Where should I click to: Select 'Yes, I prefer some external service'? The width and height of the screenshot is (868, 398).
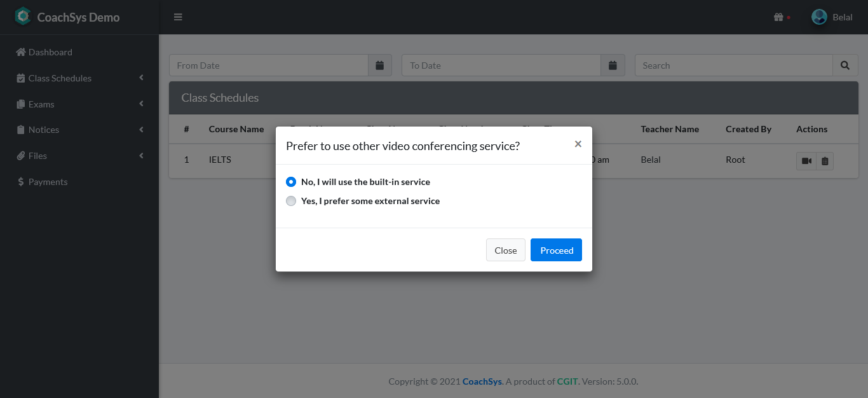point(290,201)
